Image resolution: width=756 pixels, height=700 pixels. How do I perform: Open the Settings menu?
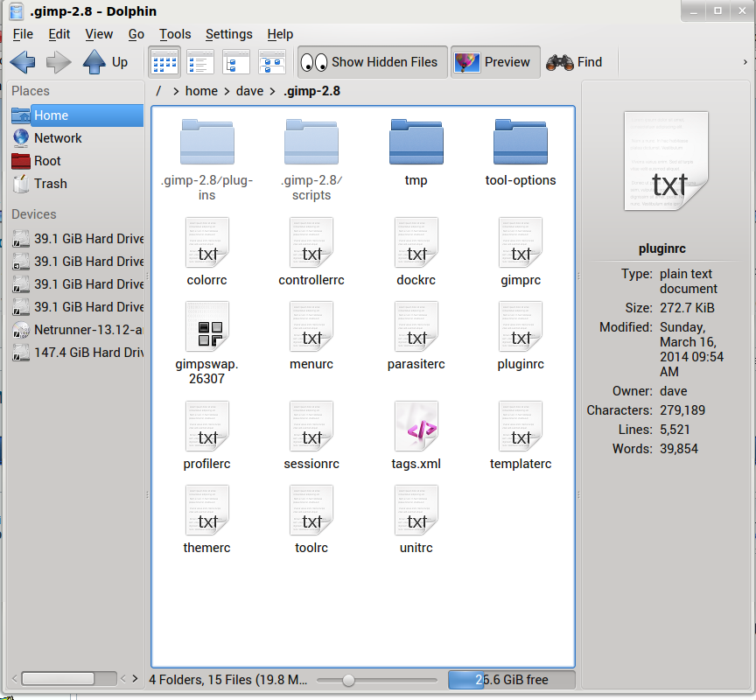point(229,34)
